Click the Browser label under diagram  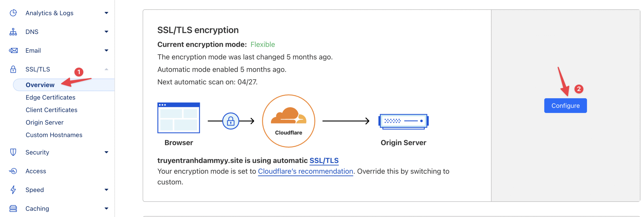pos(179,143)
